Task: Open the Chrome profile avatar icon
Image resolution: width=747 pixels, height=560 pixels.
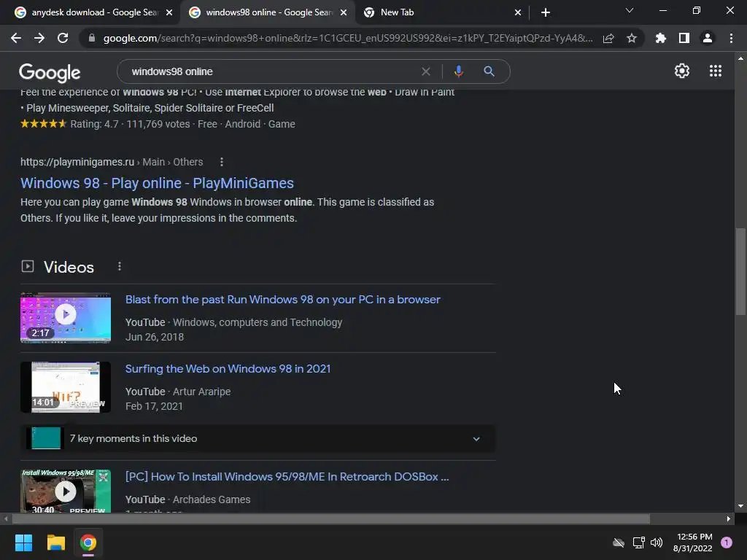Action: (x=708, y=38)
